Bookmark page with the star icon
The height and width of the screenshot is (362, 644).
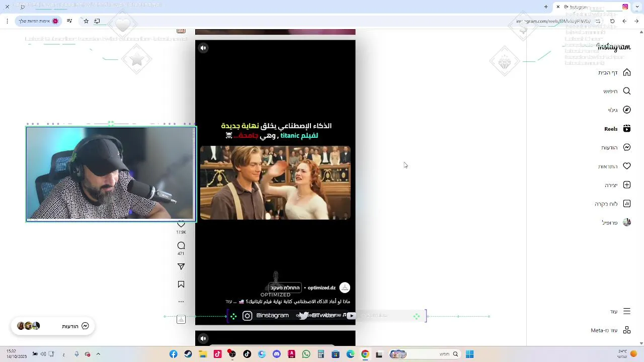coord(86,21)
